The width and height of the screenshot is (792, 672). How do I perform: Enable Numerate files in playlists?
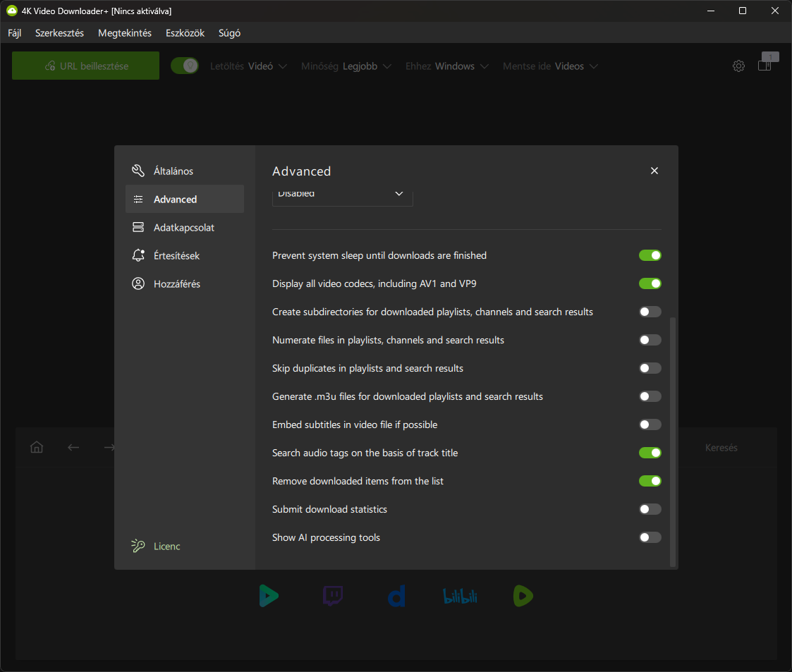pyautogui.click(x=650, y=341)
